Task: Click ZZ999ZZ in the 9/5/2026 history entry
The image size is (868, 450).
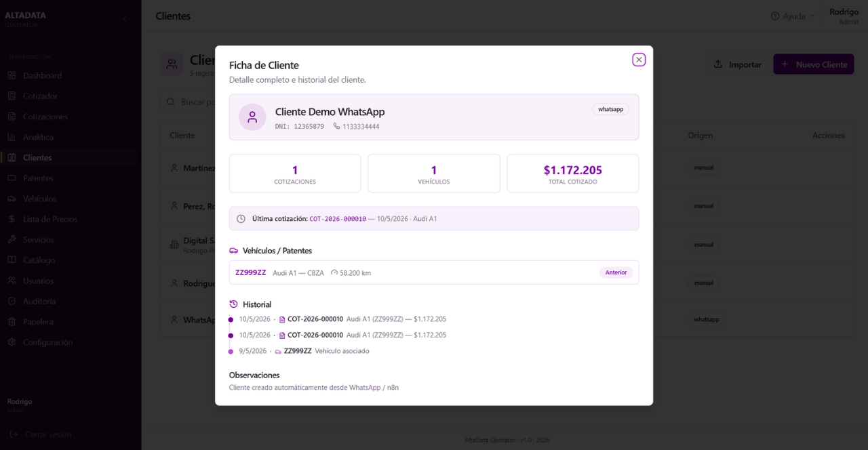Action: point(298,351)
